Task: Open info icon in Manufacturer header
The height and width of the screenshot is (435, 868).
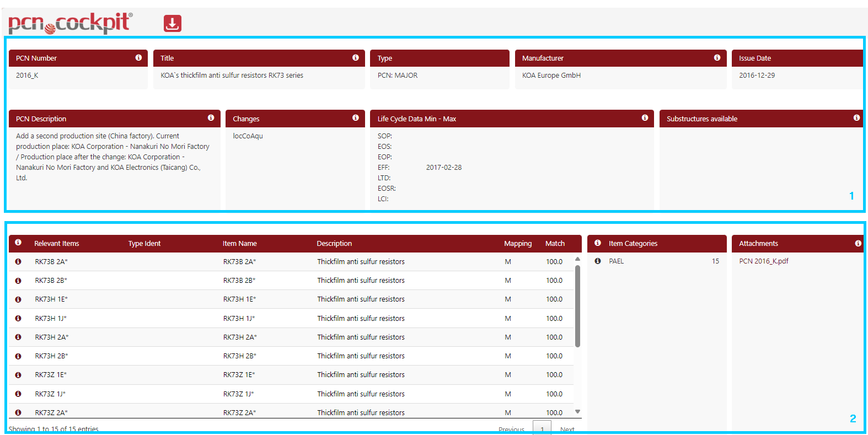Action: pyautogui.click(x=717, y=57)
